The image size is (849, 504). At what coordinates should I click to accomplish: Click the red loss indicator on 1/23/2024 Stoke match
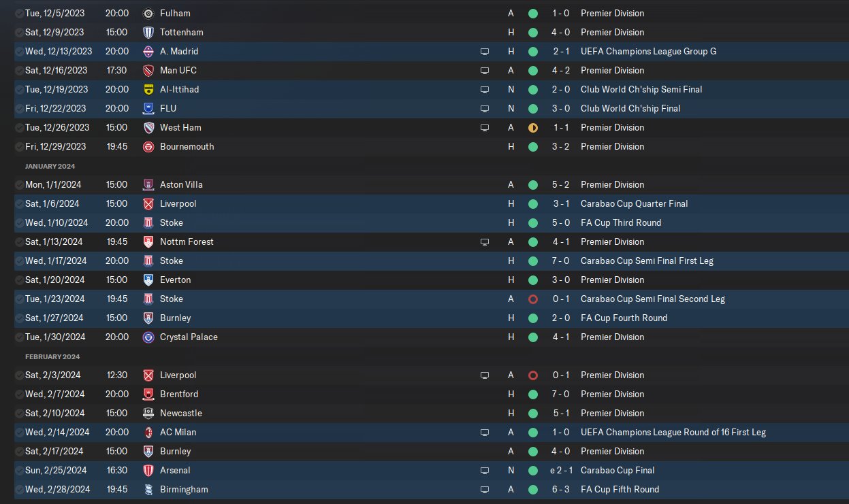coord(533,299)
